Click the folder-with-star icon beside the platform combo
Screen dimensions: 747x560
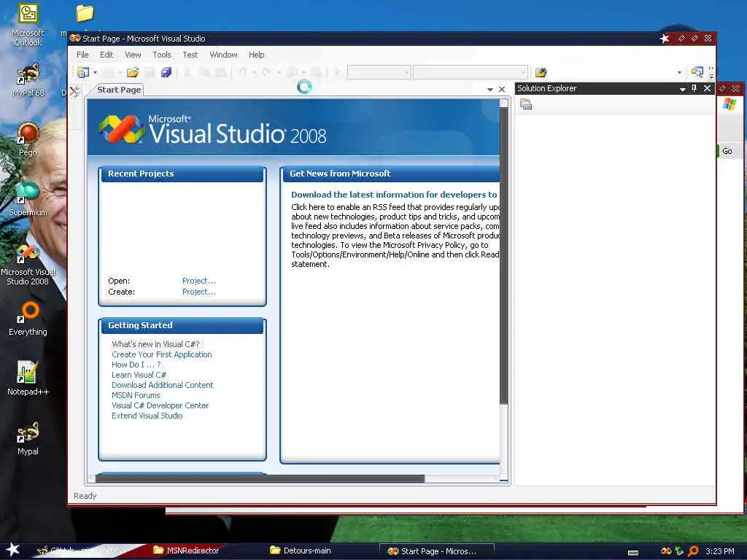(x=541, y=72)
